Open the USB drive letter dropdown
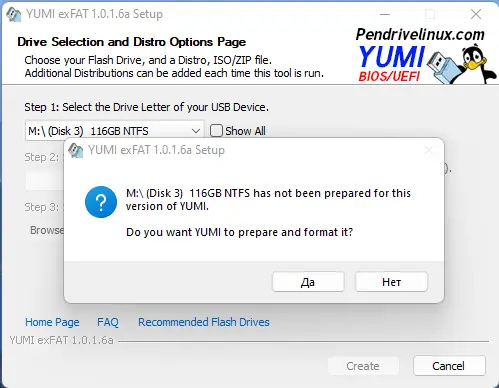This screenshot has width=499, height=388. pyautogui.click(x=115, y=131)
